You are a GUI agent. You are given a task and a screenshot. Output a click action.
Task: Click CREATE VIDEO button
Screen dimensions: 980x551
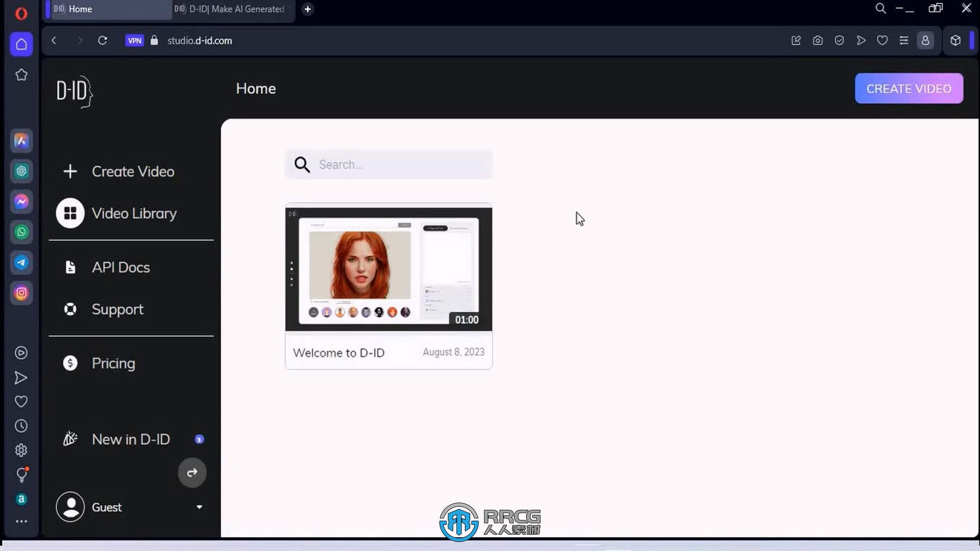pyautogui.click(x=910, y=88)
